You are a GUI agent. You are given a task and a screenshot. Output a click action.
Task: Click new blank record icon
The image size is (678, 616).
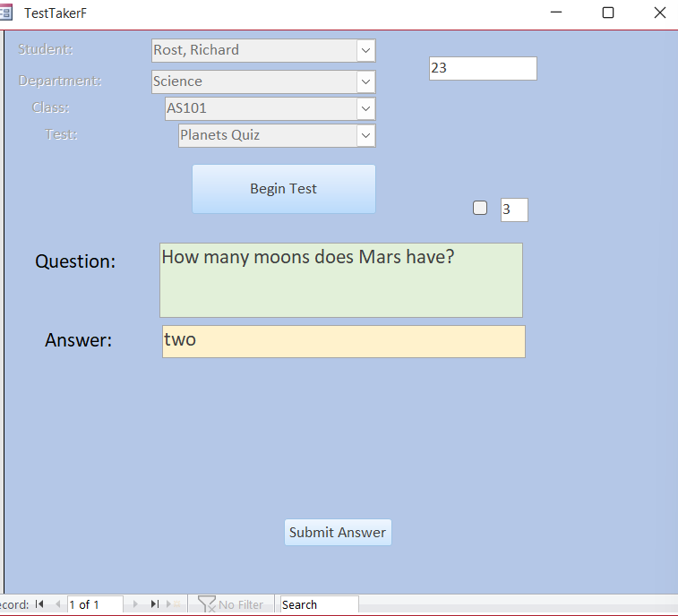(172, 604)
